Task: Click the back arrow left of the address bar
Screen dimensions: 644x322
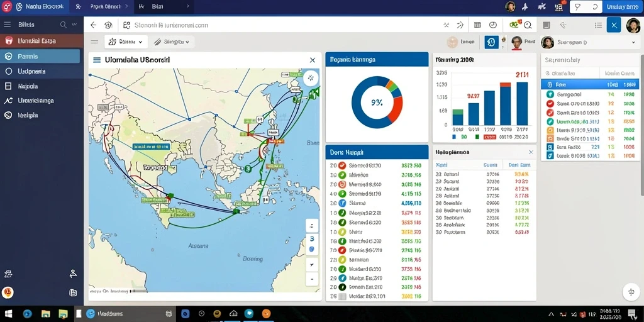Action: pyautogui.click(x=93, y=25)
